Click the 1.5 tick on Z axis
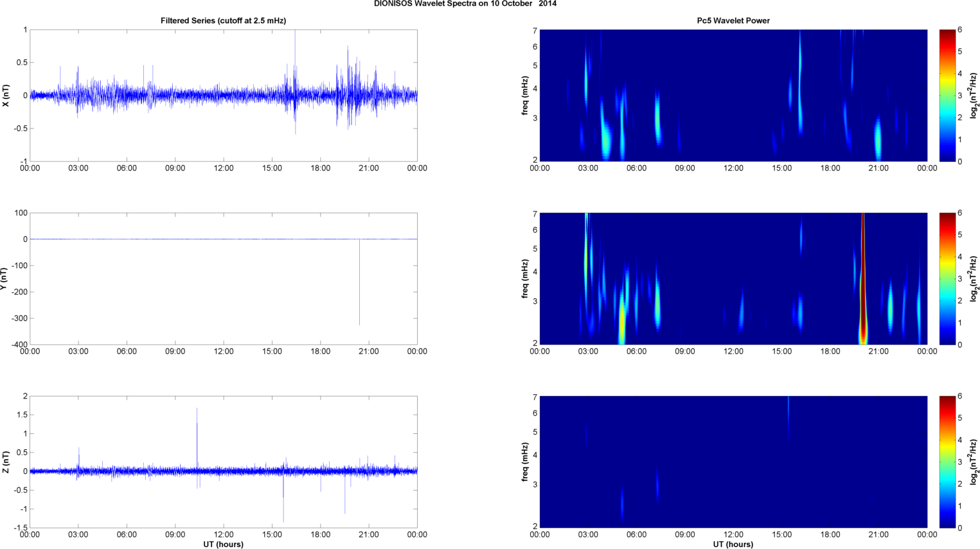 click(21, 415)
